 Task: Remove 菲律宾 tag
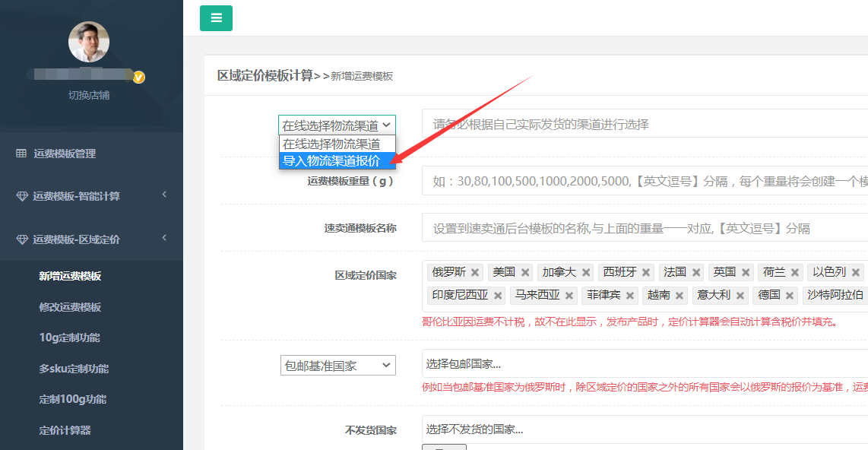click(630, 296)
